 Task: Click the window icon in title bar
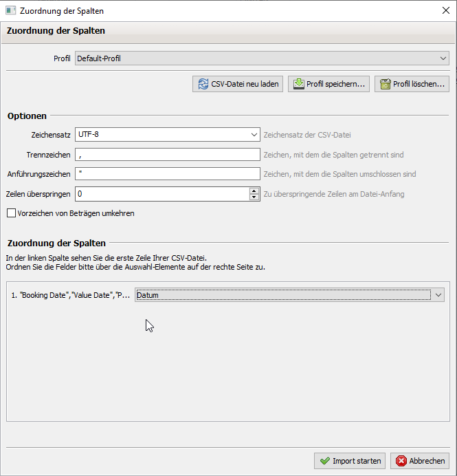coord(10,10)
